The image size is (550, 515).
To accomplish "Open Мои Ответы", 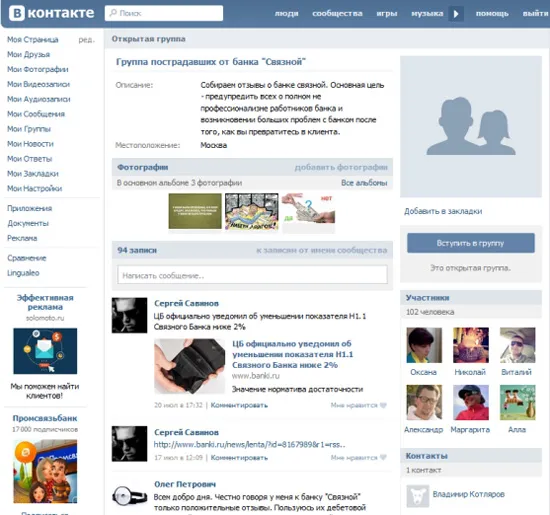I will 29,159.
